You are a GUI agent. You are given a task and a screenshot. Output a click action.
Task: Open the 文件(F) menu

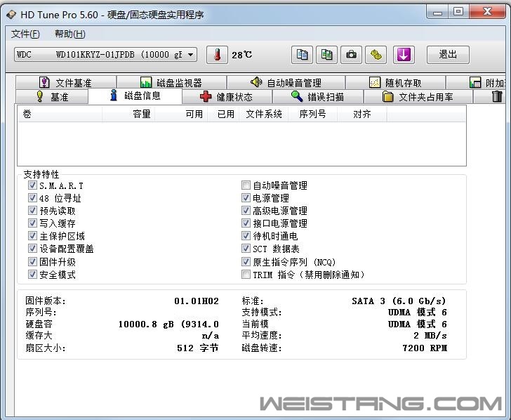pos(25,34)
